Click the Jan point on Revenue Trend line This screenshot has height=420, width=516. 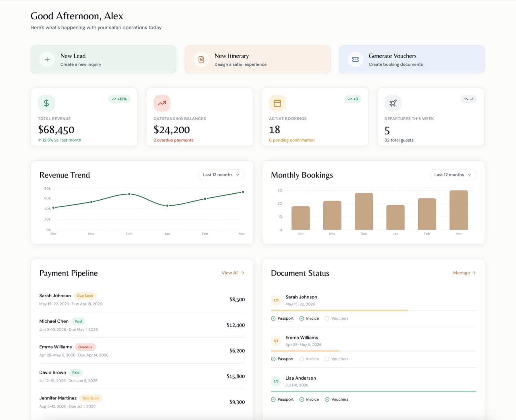tap(167, 205)
